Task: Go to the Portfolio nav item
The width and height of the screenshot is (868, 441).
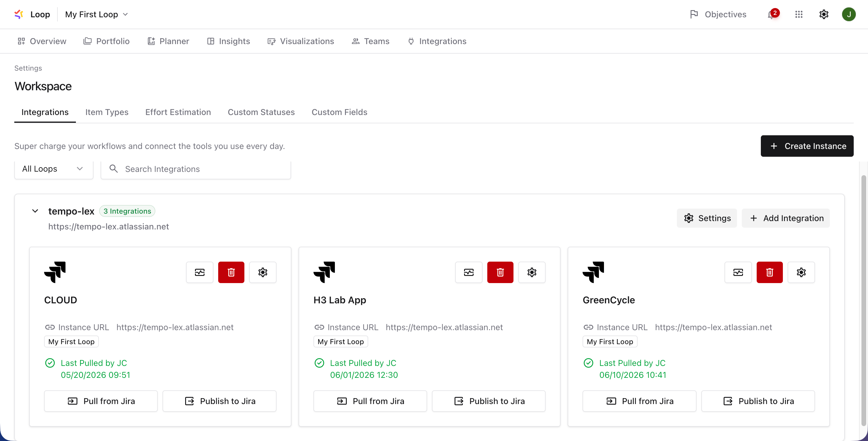Action: [x=107, y=41]
